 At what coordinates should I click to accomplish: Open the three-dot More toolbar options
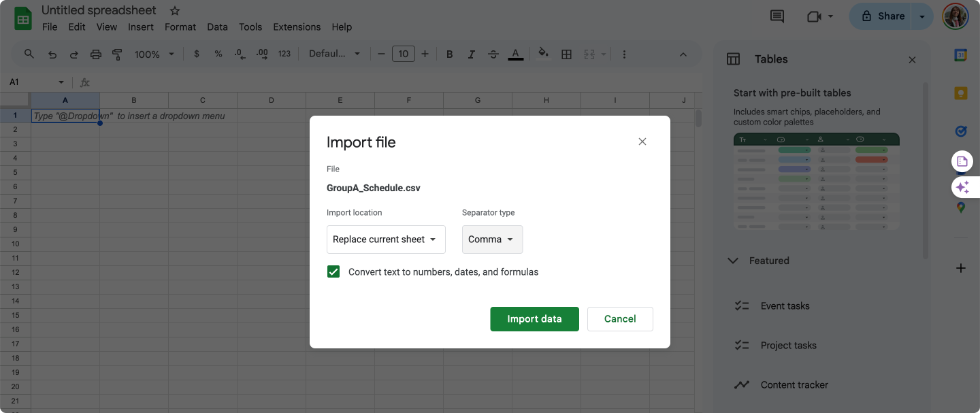pos(624,54)
